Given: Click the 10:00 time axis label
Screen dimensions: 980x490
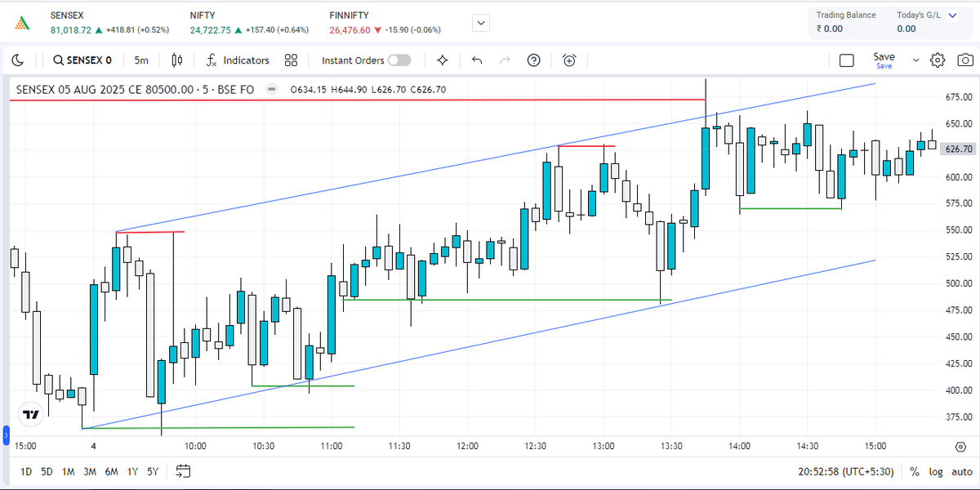Looking at the screenshot, I should [x=195, y=446].
